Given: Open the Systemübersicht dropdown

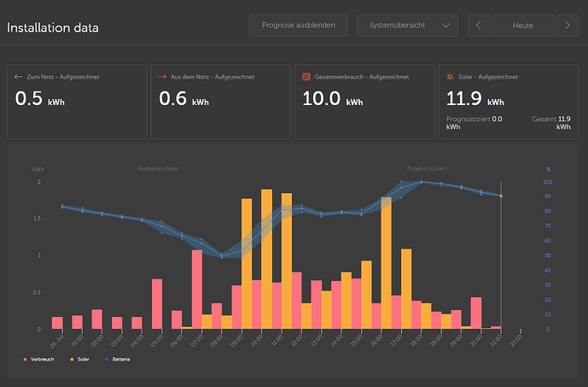Looking at the screenshot, I should pyautogui.click(x=408, y=26).
